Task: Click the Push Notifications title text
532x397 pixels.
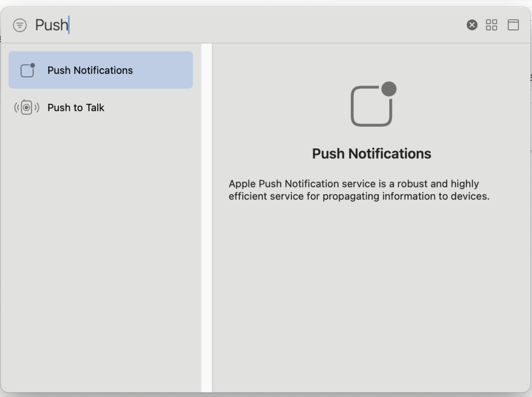Action: pos(371,153)
